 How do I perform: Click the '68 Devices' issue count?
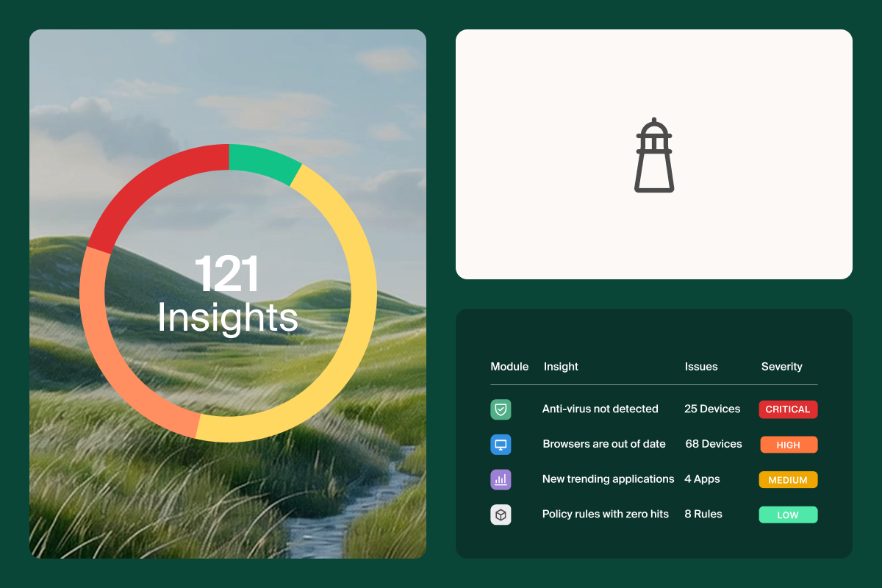(713, 444)
